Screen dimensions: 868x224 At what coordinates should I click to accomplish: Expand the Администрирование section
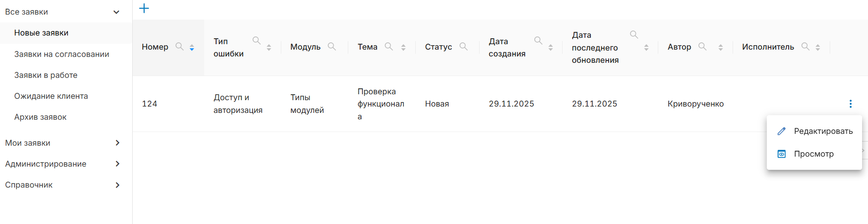(x=118, y=164)
